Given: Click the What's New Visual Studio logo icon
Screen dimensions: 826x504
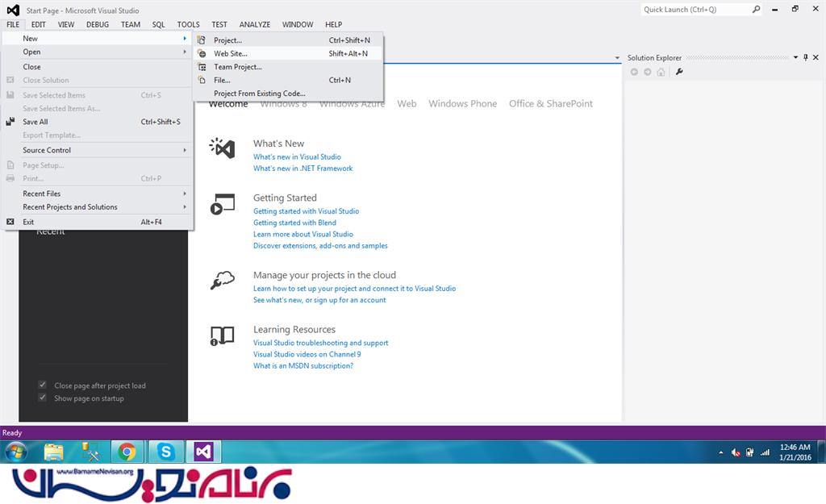Looking at the screenshot, I should point(222,148).
